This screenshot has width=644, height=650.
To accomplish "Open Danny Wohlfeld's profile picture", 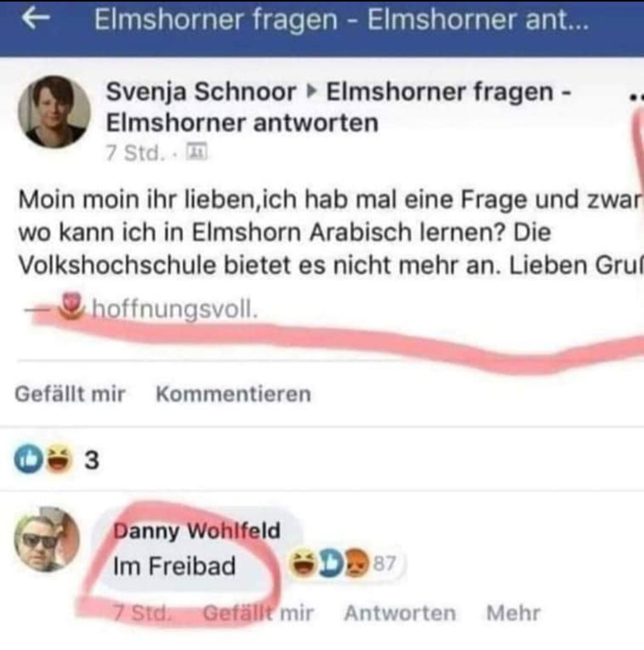I will 47,539.
